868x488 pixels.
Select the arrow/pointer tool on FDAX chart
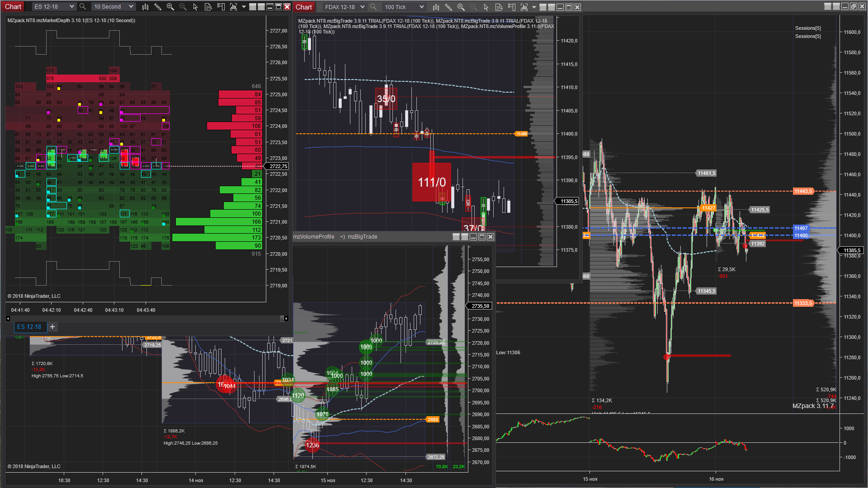tap(487, 7)
